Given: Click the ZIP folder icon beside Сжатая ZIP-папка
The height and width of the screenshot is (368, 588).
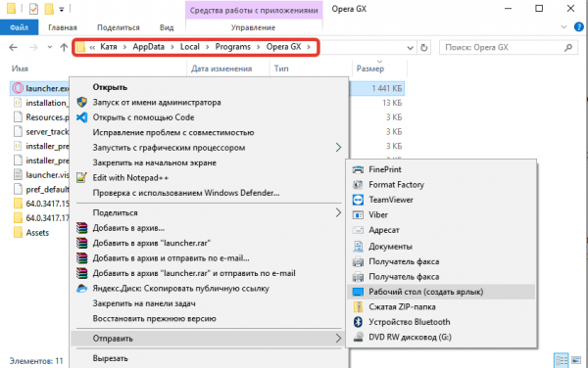Looking at the screenshot, I should pos(358,306).
